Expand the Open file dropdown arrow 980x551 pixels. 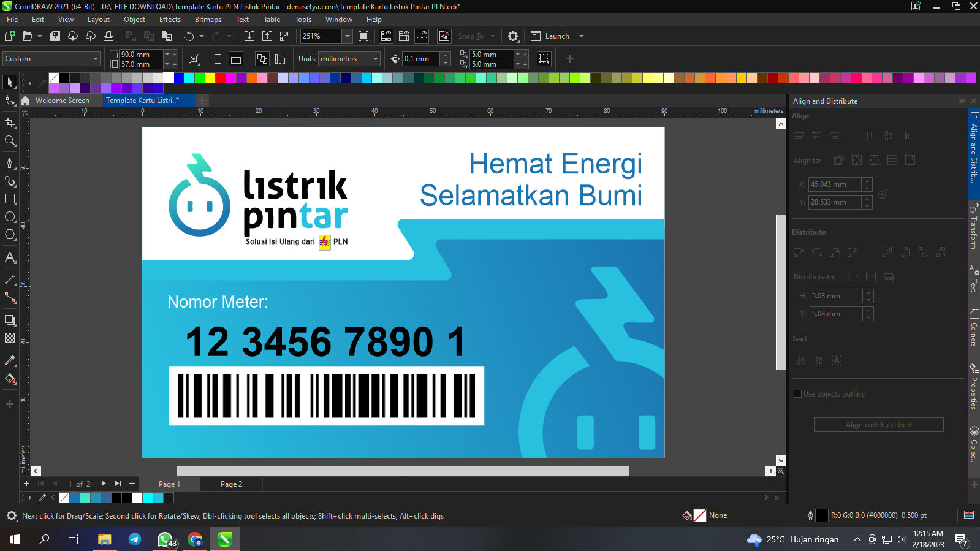(x=40, y=36)
